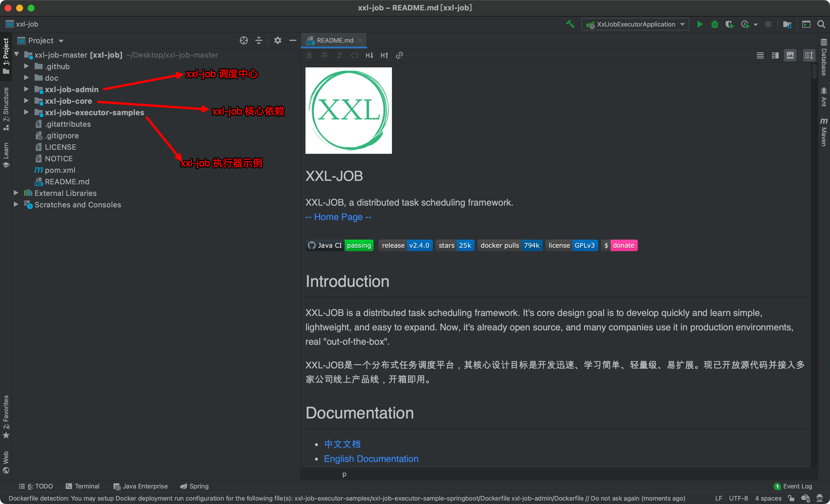Switch to preview-only view mode
The image size is (830, 504).
point(790,56)
